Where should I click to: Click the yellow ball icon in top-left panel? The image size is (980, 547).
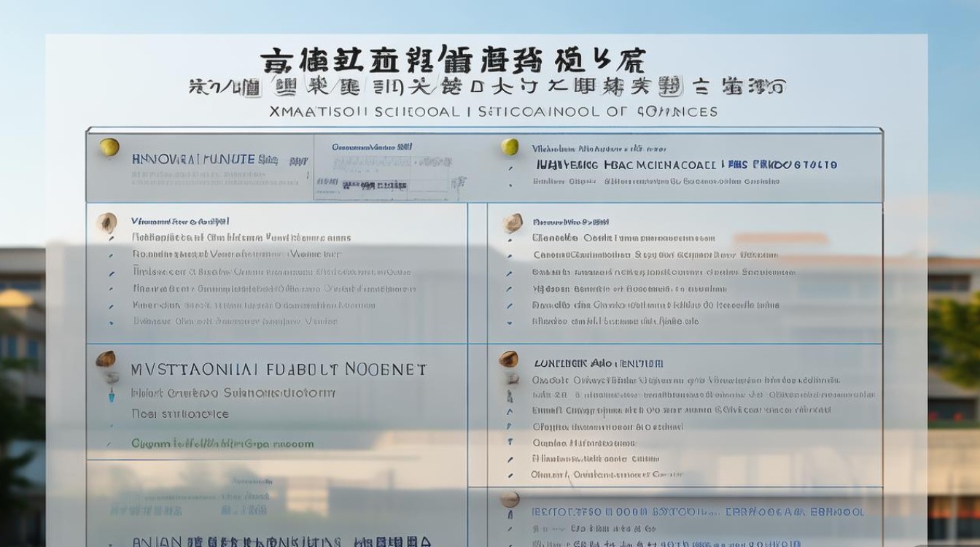109,147
